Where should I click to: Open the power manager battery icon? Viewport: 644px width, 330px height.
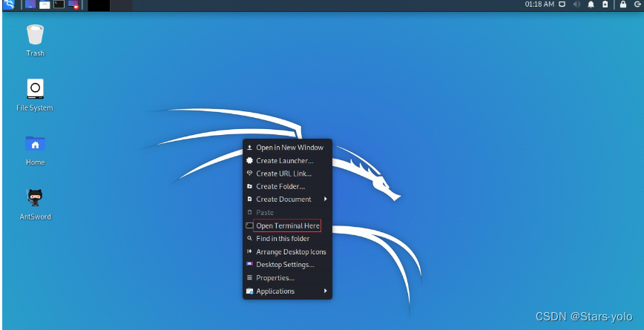coord(605,4)
